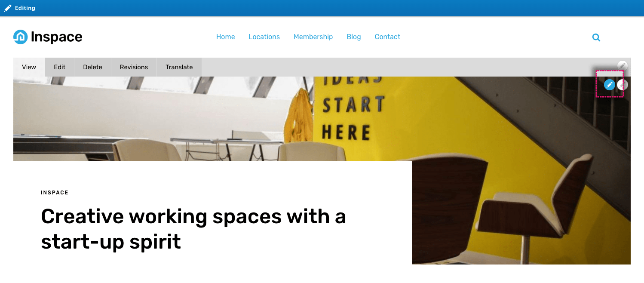The width and height of the screenshot is (644, 283).
Task: Select the Delete tab
Action: point(93,67)
